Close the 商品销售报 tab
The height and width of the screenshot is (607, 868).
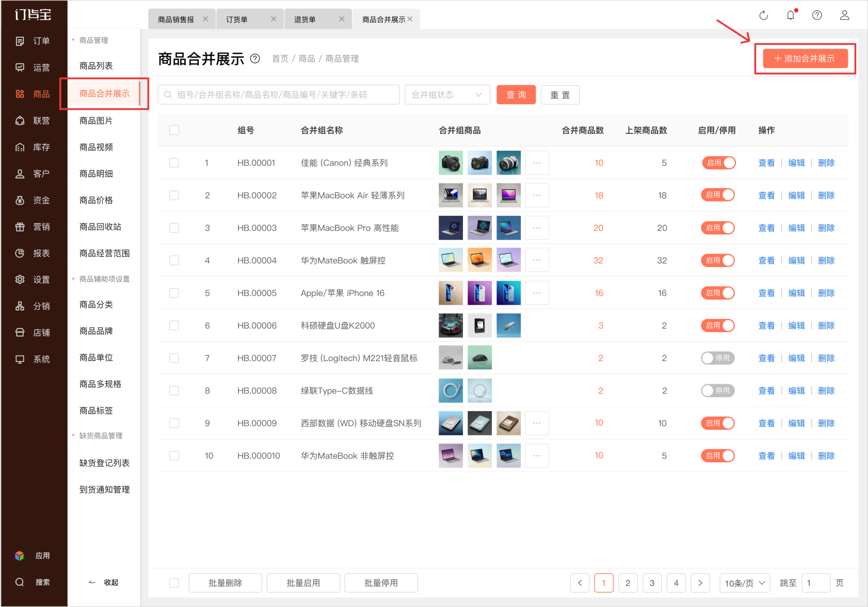[206, 19]
